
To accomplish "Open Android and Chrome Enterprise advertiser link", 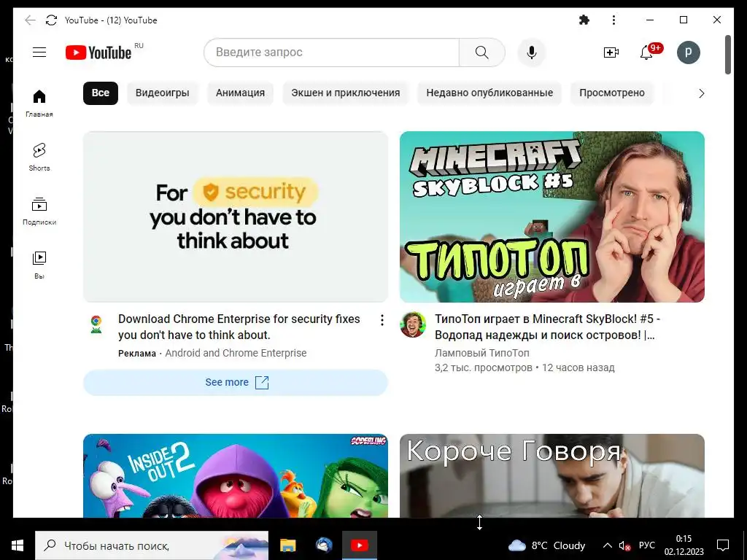I will coord(236,354).
